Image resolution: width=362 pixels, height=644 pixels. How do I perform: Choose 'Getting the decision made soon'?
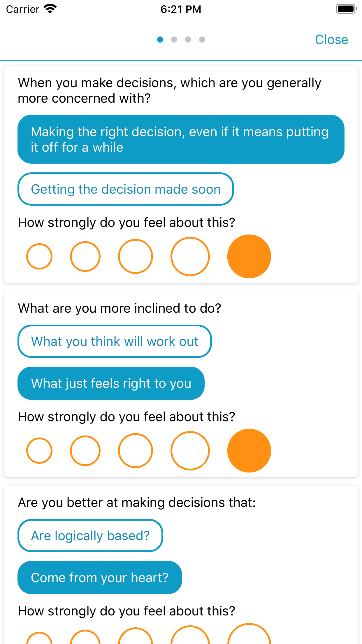click(126, 189)
